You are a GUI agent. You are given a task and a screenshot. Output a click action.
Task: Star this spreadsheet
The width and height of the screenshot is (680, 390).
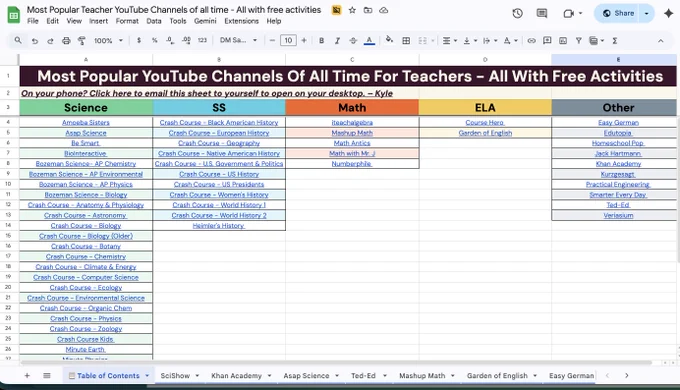(x=352, y=10)
